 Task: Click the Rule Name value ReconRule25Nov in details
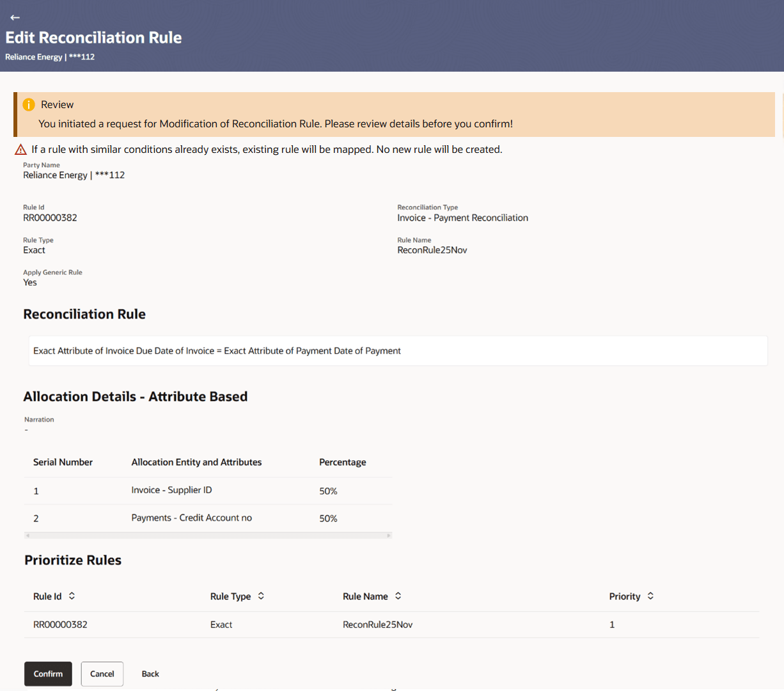click(432, 250)
